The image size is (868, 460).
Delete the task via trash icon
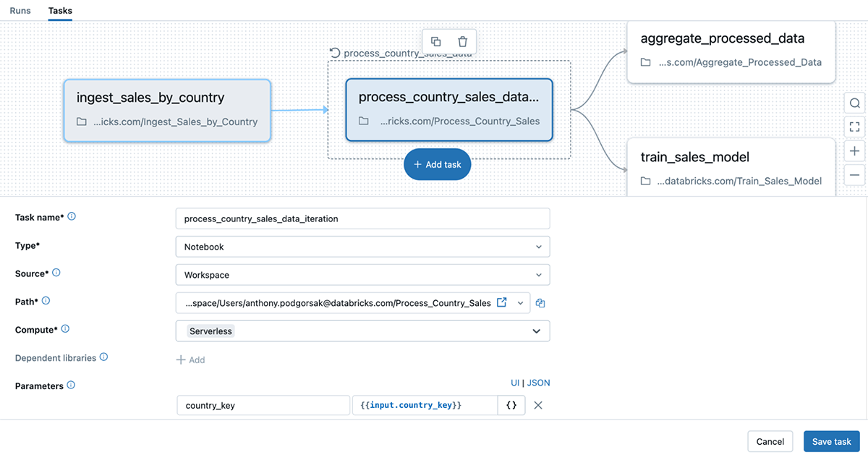click(x=463, y=41)
